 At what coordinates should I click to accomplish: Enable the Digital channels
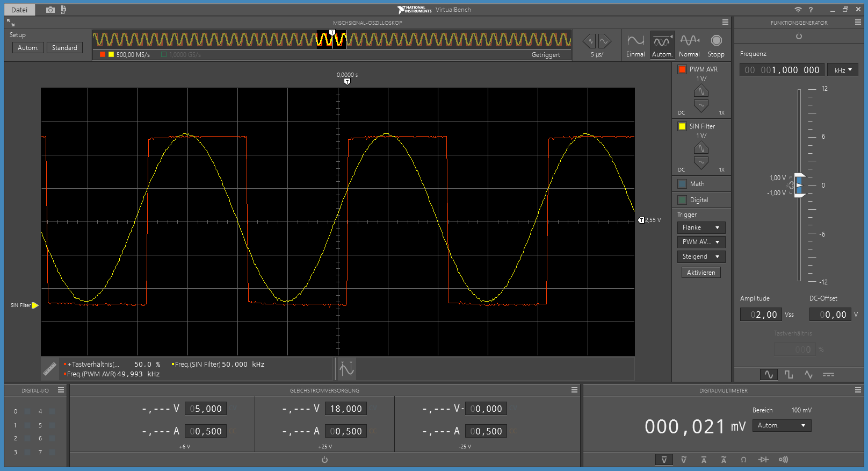682,200
